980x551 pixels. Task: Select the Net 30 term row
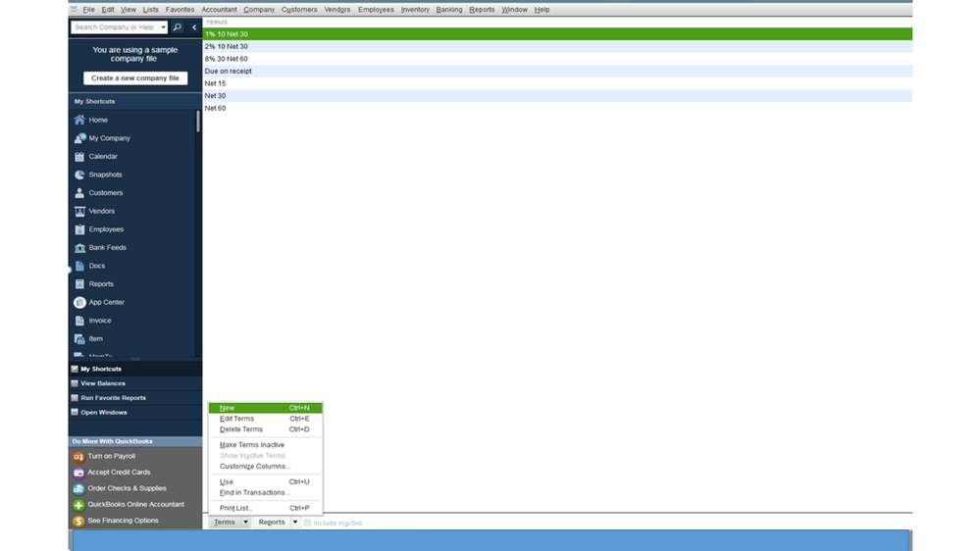tap(557, 95)
